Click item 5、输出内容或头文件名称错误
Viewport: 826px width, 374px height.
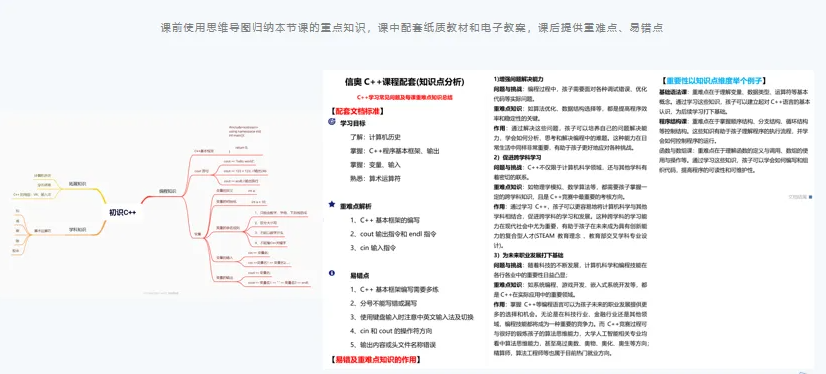(x=393, y=345)
